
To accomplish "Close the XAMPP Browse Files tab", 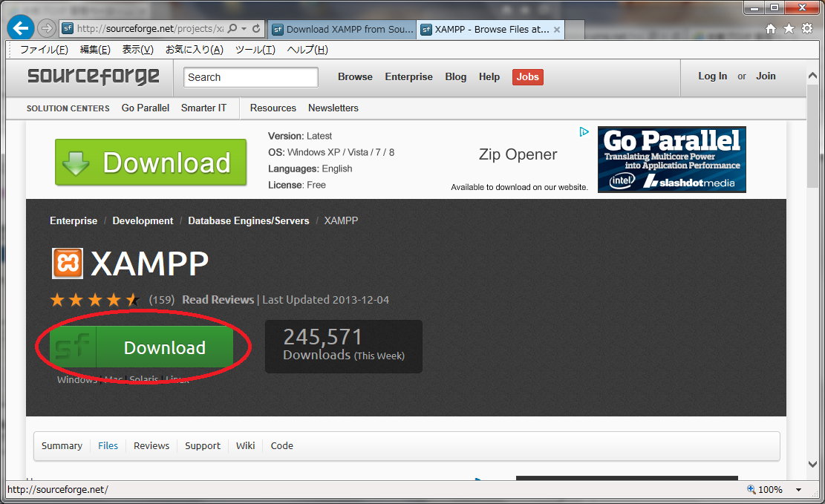I will tap(557, 30).
